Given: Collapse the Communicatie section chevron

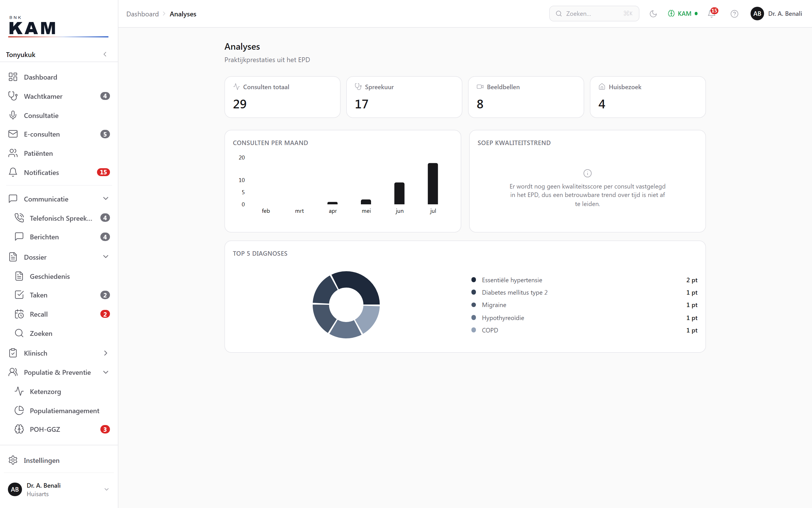Looking at the screenshot, I should click(x=106, y=199).
